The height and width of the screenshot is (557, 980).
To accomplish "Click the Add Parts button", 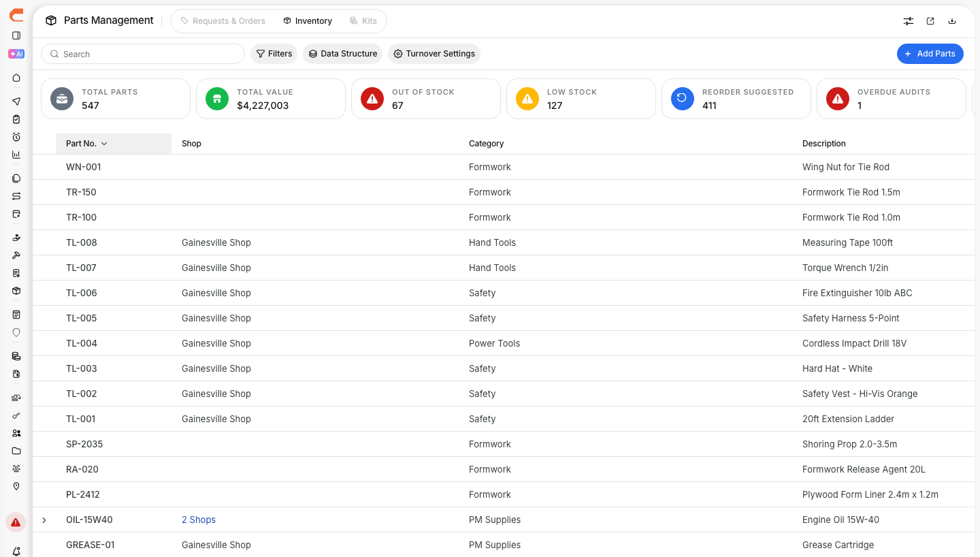I will (930, 54).
